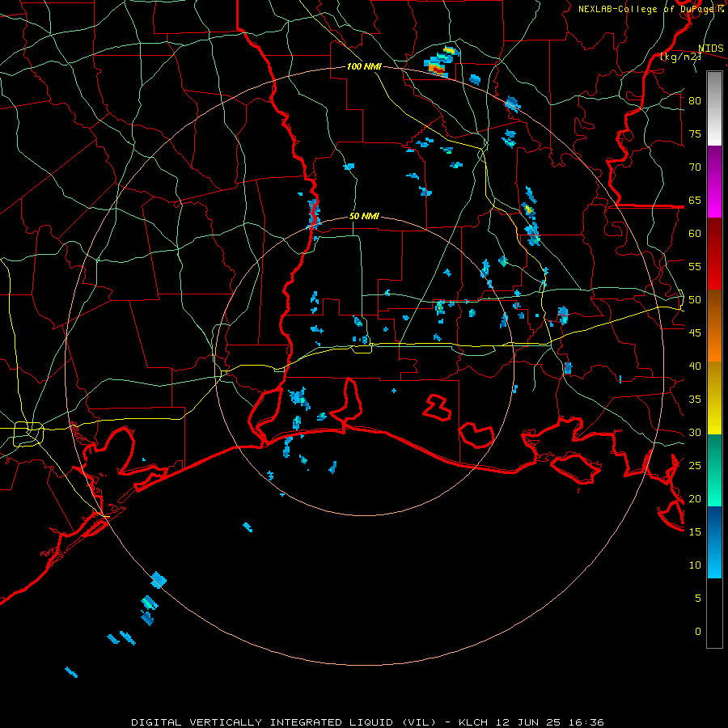The height and width of the screenshot is (728, 728).
Task: Click the 65 value on the VIL scale
Action: [x=695, y=201]
